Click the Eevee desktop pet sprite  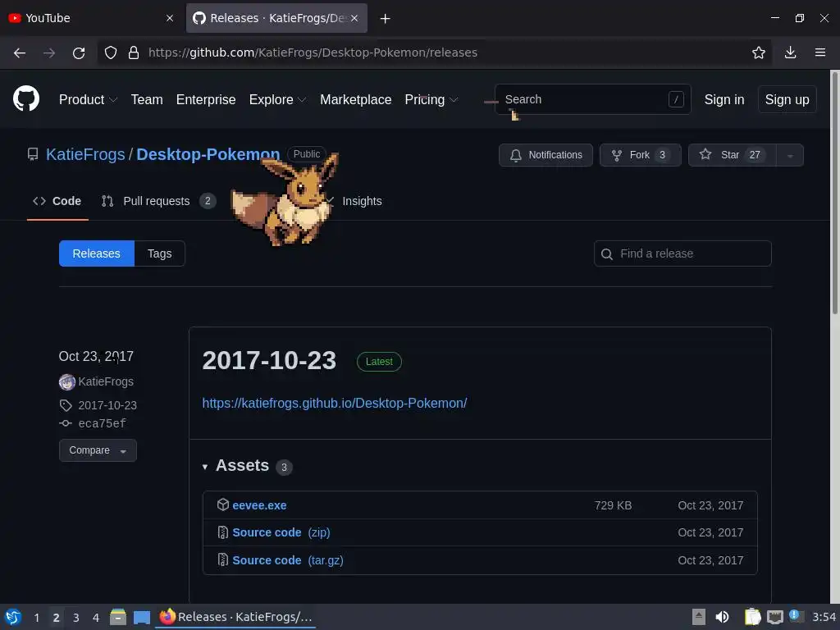pos(285,199)
